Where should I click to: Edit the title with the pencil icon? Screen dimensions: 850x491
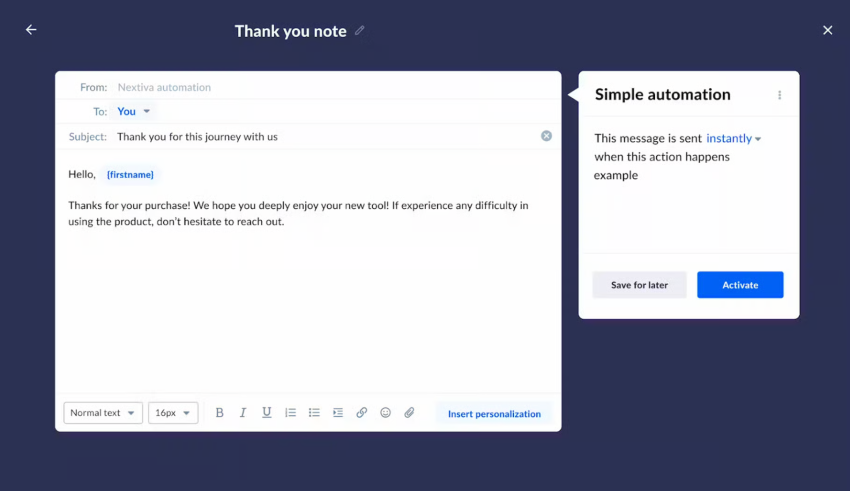pos(360,30)
